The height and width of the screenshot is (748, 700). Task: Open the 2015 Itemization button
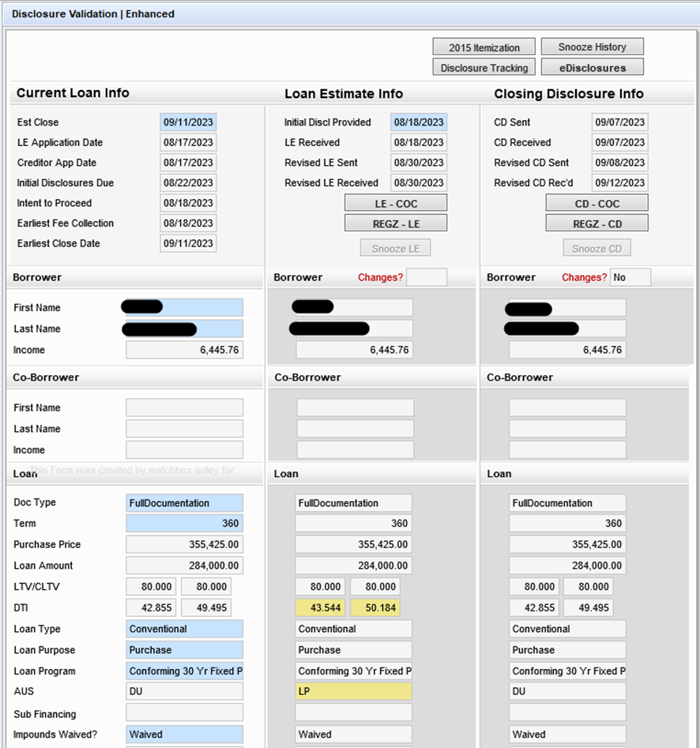[x=484, y=47]
